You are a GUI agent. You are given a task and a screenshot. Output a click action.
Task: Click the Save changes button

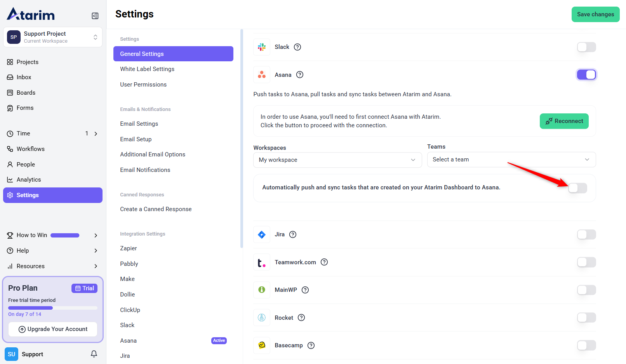click(595, 14)
